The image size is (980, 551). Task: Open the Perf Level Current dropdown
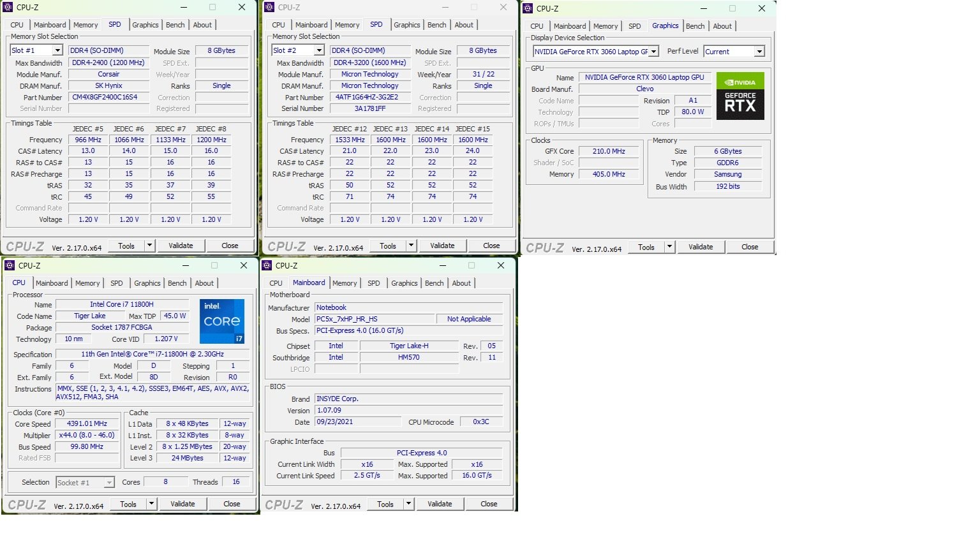[759, 52]
